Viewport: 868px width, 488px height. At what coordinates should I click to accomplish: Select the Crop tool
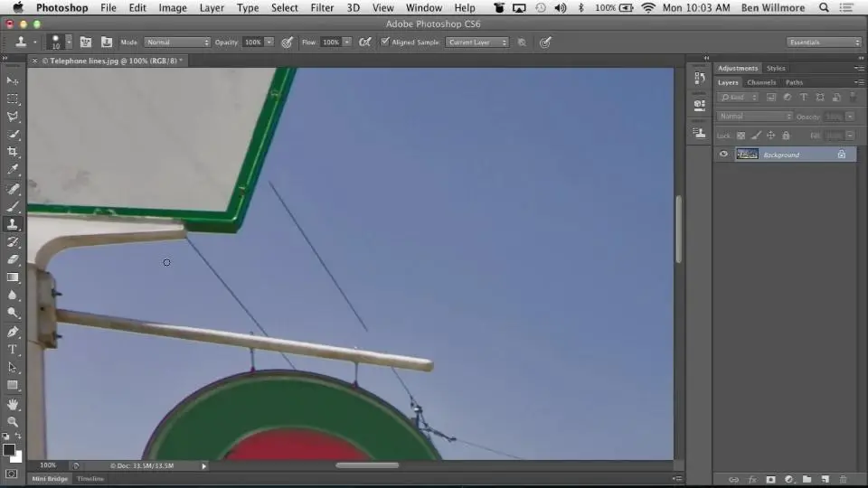(12, 152)
